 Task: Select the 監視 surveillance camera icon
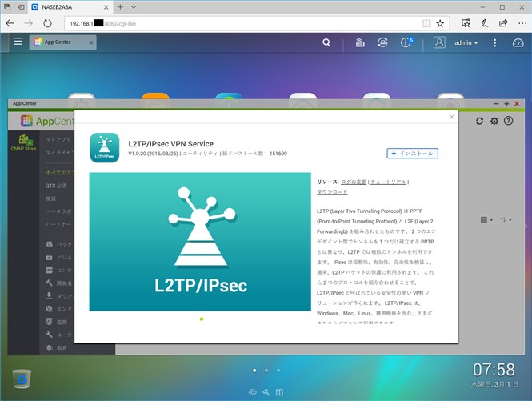point(50,322)
